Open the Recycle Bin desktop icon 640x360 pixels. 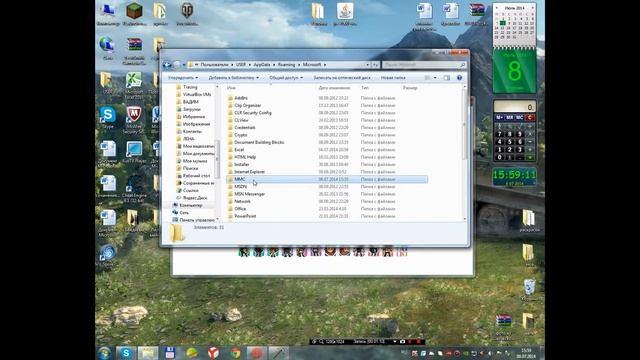(x=529, y=289)
